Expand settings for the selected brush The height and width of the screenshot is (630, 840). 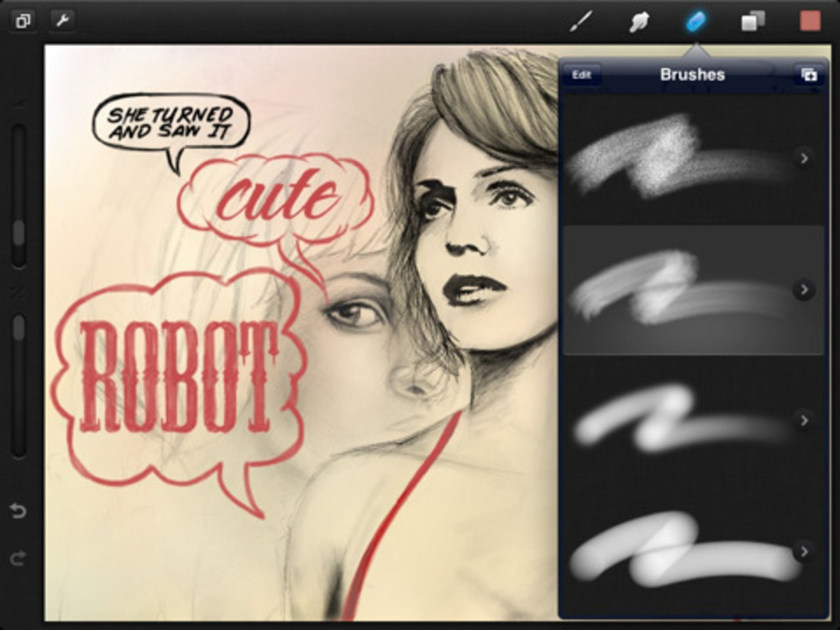804,289
